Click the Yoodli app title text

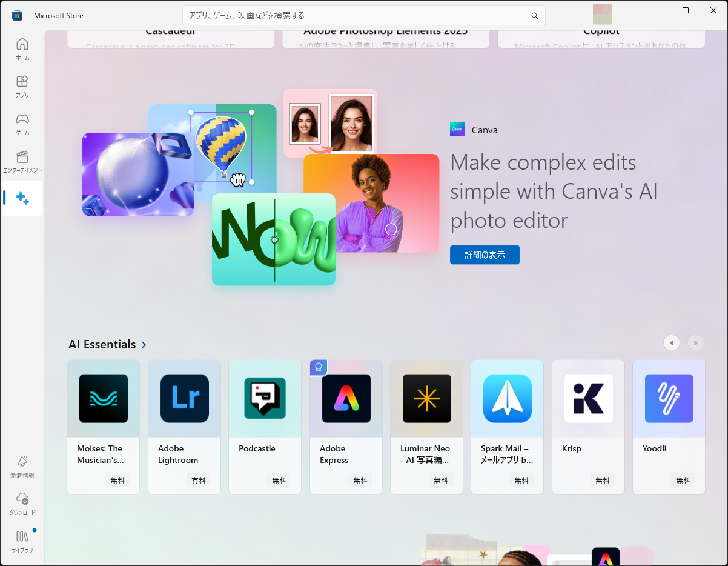[654, 448]
